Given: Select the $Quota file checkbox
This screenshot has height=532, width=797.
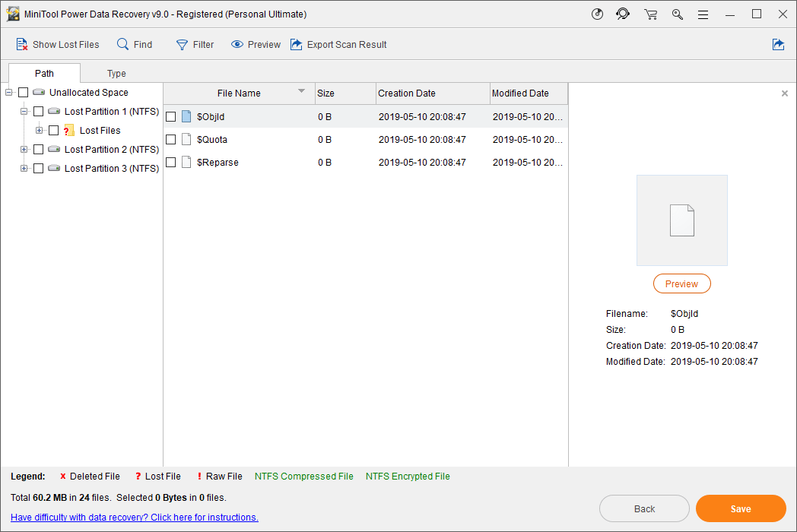Looking at the screenshot, I should [x=171, y=139].
